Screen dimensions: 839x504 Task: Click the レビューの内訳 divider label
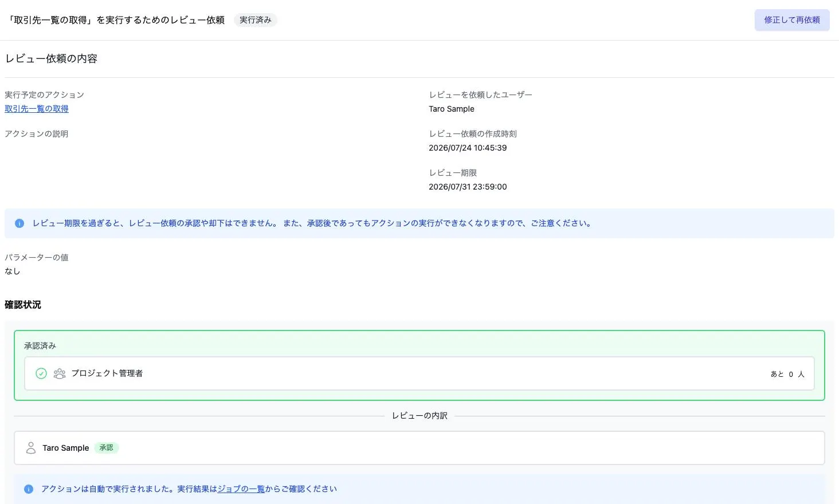point(420,416)
